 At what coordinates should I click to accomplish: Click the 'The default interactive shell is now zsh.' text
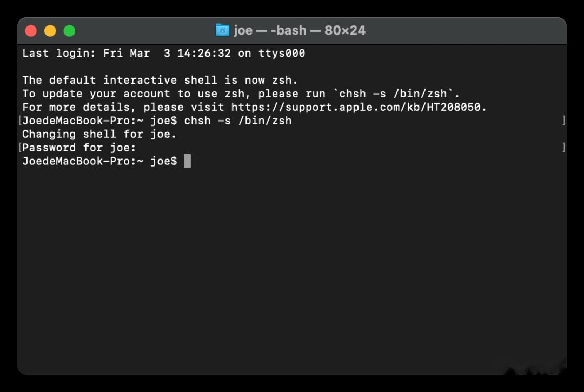[160, 80]
